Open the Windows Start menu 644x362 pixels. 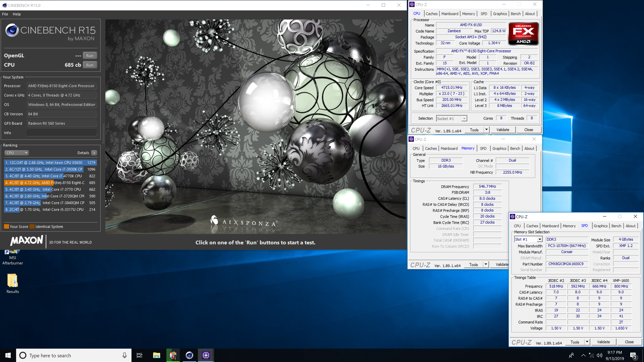tap(8, 355)
